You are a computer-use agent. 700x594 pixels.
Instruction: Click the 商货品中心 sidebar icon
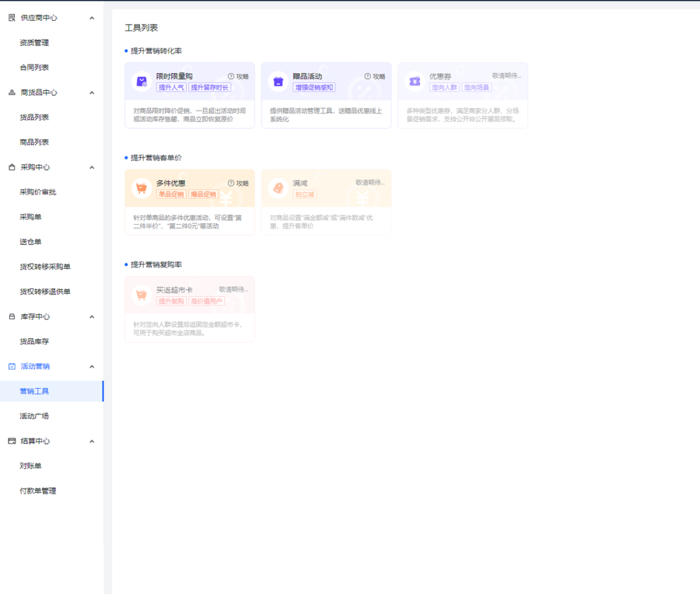tap(12, 93)
